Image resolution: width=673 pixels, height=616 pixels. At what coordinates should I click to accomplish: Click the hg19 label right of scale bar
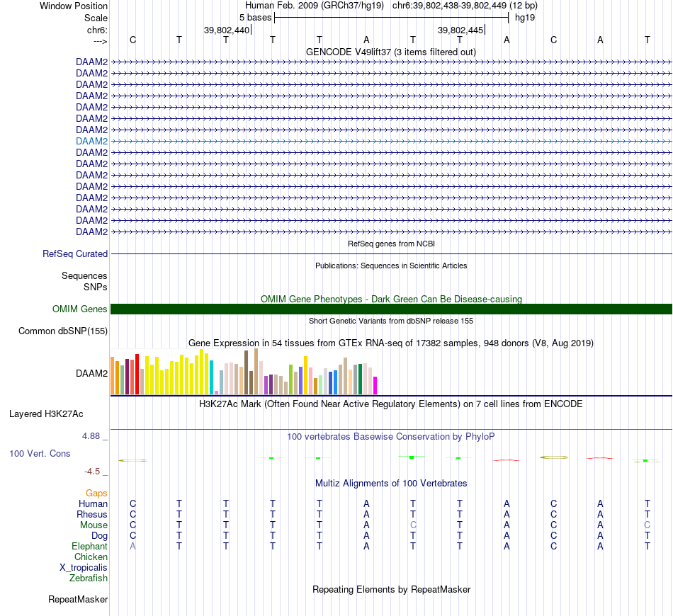525,18
